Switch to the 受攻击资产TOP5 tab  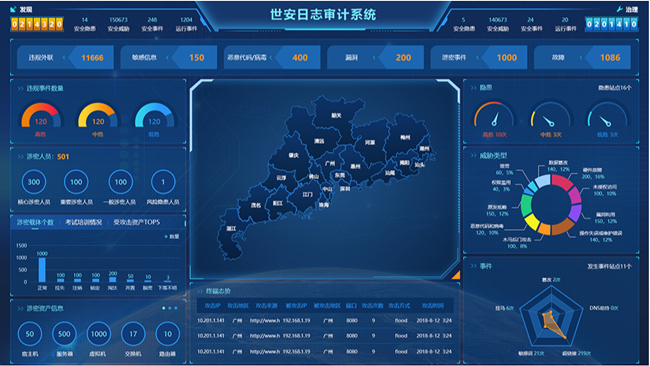click(136, 222)
